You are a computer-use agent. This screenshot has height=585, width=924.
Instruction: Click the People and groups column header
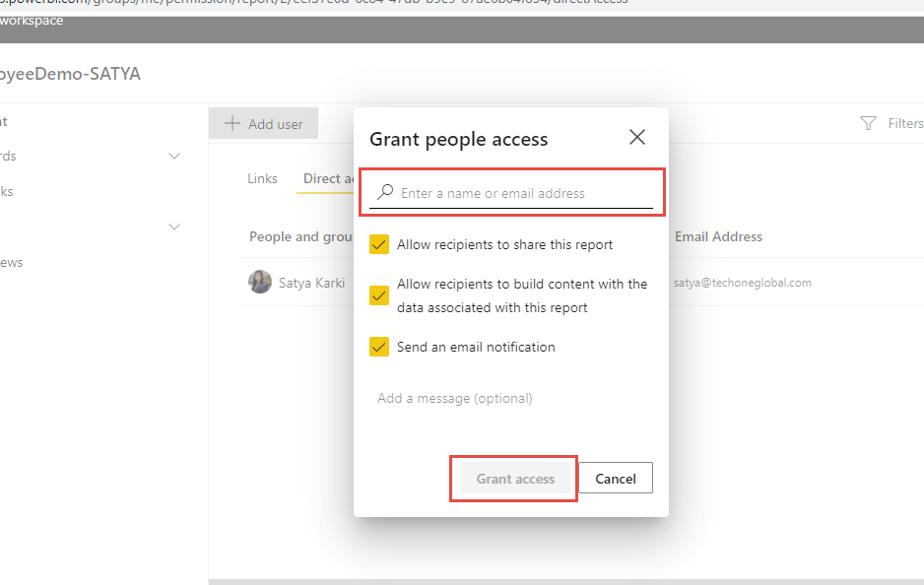coord(297,236)
